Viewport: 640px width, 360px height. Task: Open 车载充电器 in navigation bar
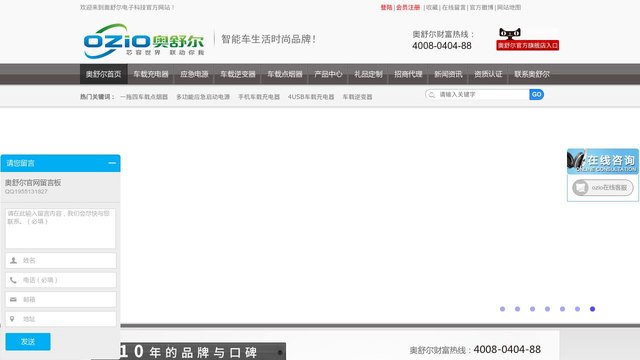(151, 74)
